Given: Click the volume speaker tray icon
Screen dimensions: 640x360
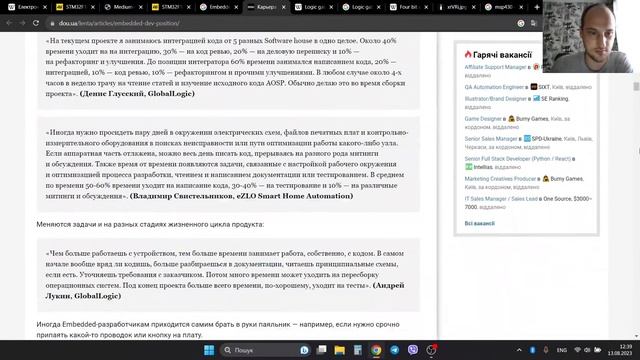Looking at the screenshot, I should (587, 350).
